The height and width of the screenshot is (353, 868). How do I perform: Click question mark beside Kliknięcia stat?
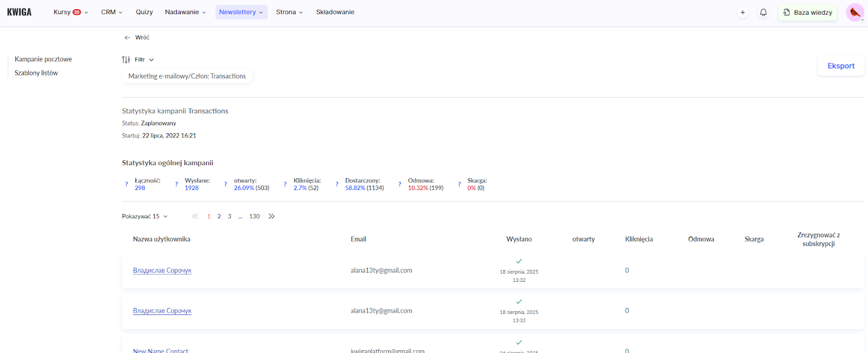pyautogui.click(x=285, y=185)
